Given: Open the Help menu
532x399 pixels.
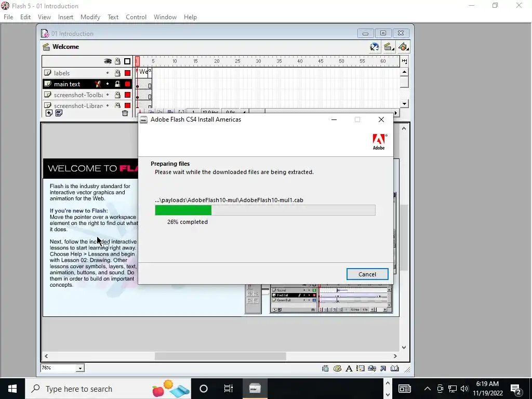Looking at the screenshot, I should point(190,17).
